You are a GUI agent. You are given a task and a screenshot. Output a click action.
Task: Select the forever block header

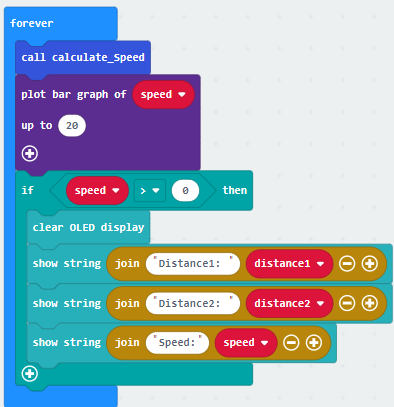(61, 23)
